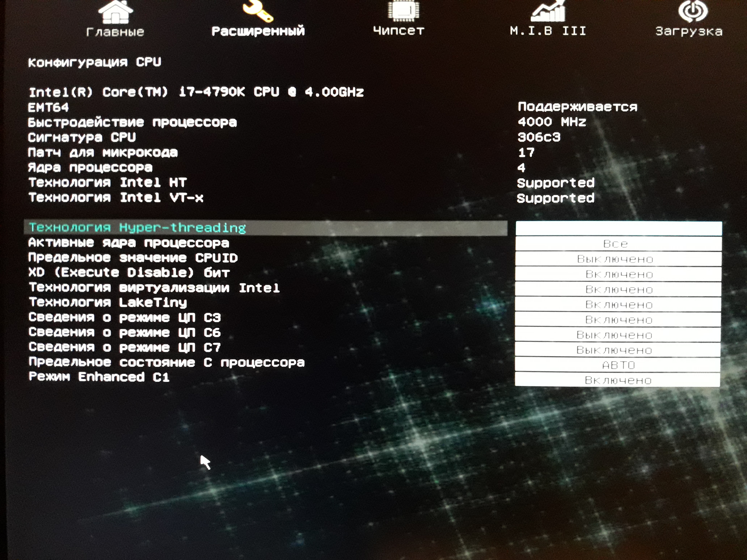Open the empty Hyper-threading value field

619,228
